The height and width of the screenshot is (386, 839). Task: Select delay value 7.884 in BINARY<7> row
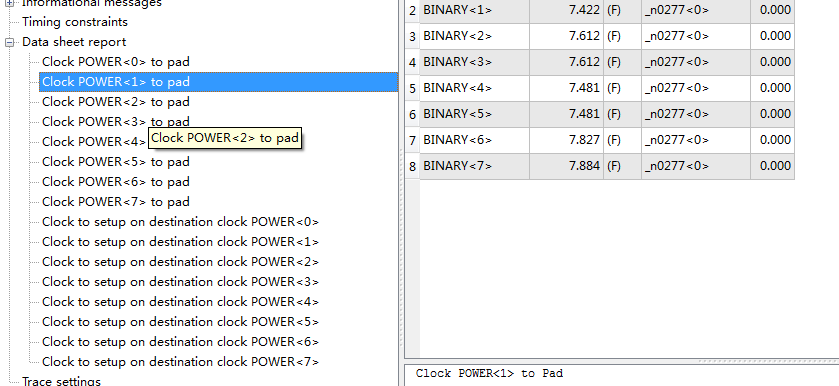567,166
